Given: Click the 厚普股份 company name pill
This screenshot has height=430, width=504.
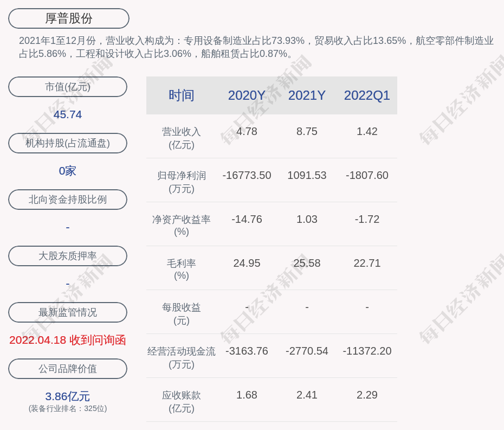Looking at the screenshot, I should [69, 18].
